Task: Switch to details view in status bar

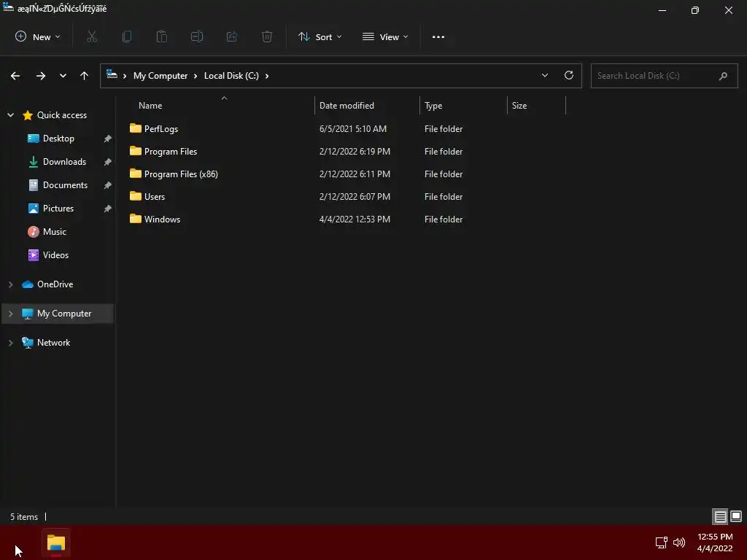Action: 720,517
